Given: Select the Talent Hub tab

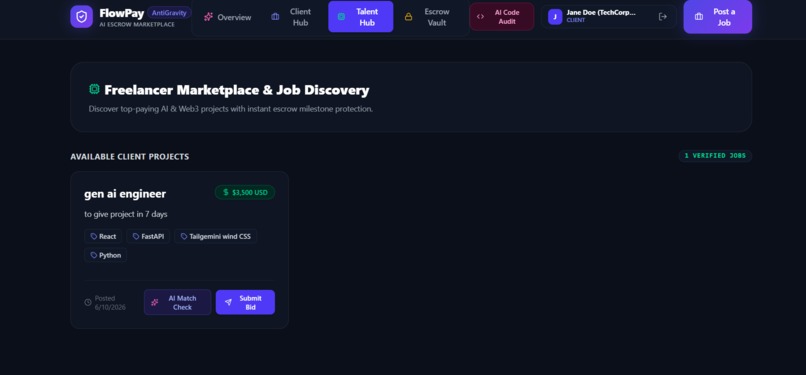Looking at the screenshot, I should coord(361,17).
